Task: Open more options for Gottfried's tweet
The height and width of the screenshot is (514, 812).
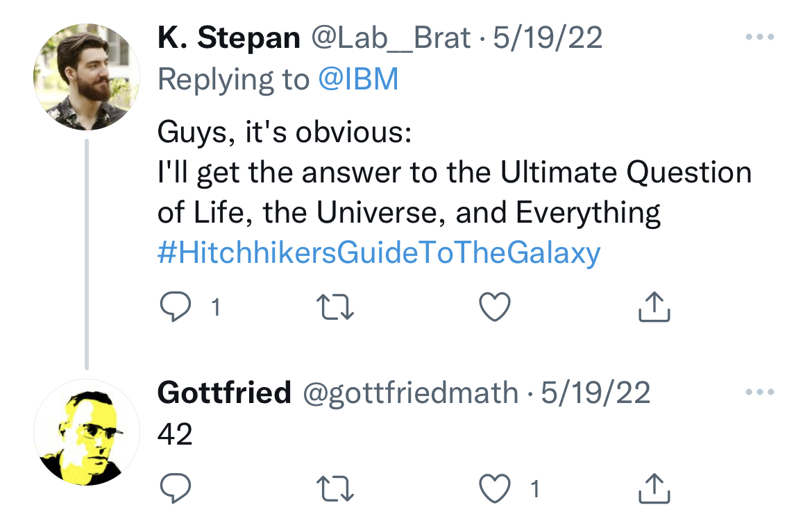Action: (x=759, y=393)
